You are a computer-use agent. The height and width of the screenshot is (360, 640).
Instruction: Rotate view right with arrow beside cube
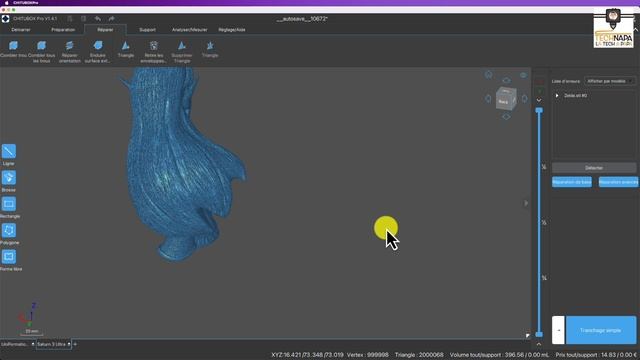[524, 98]
